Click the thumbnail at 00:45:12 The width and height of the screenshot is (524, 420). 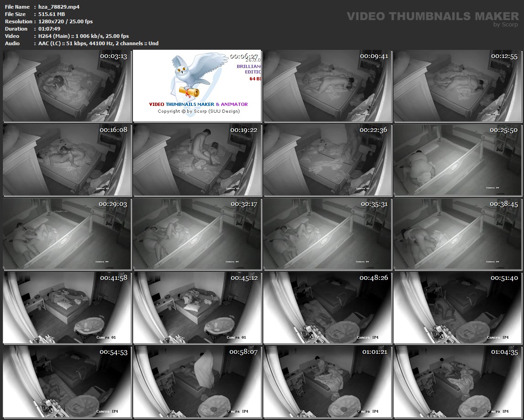coord(197,308)
